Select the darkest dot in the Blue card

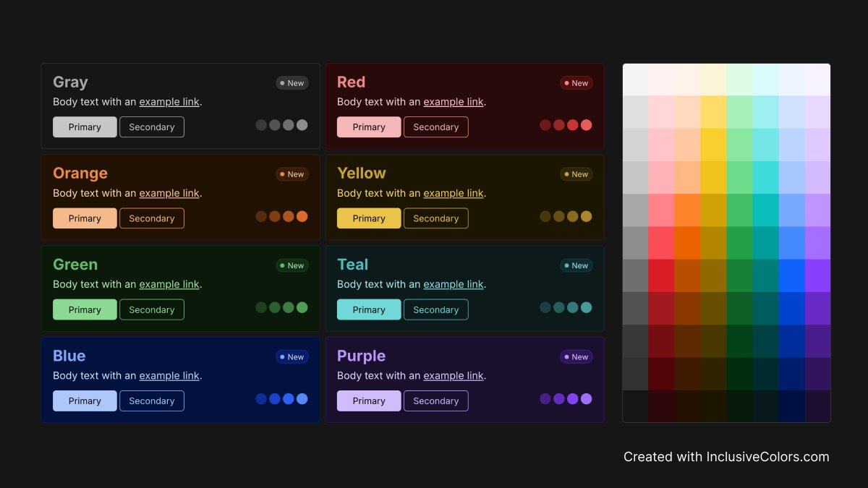pyautogui.click(x=261, y=398)
